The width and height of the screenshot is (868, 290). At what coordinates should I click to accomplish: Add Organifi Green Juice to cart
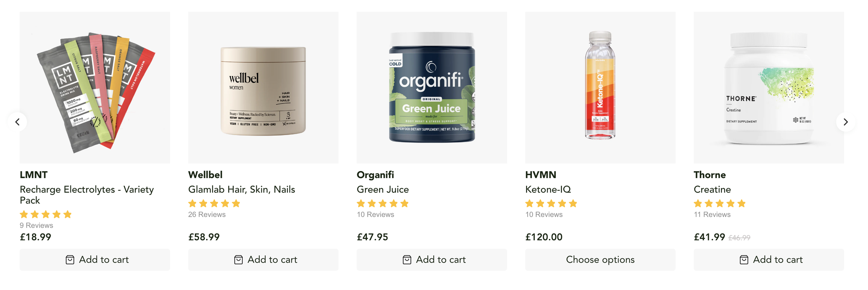pyautogui.click(x=432, y=260)
